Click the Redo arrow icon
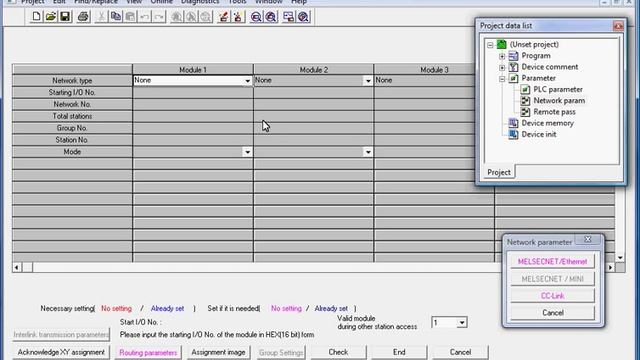 coord(159,17)
